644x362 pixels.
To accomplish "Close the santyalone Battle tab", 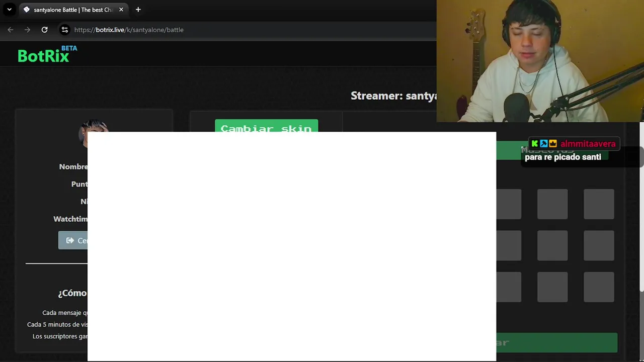I will coord(121,10).
